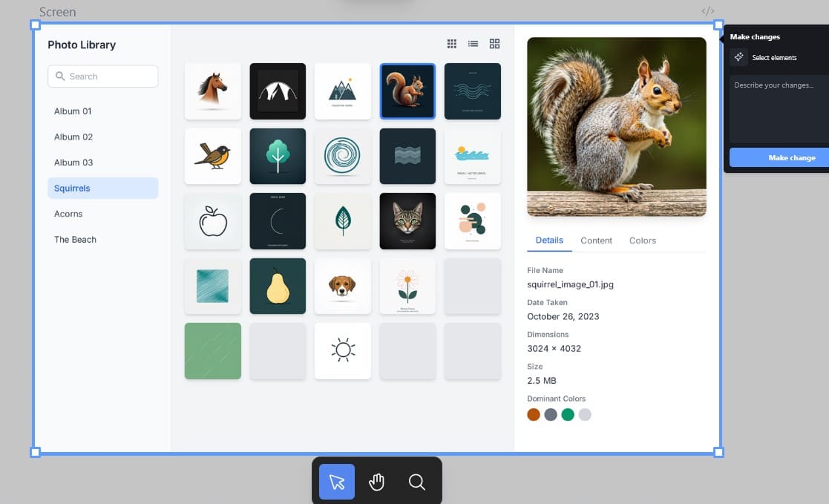
Task: Activate the hand pan tool
Action: pyautogui.click(x=377, y=482)
